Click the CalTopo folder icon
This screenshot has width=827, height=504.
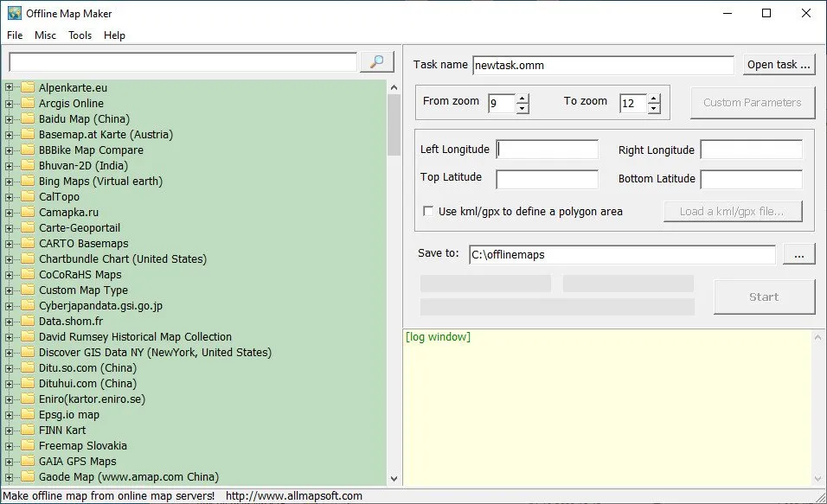28,196
